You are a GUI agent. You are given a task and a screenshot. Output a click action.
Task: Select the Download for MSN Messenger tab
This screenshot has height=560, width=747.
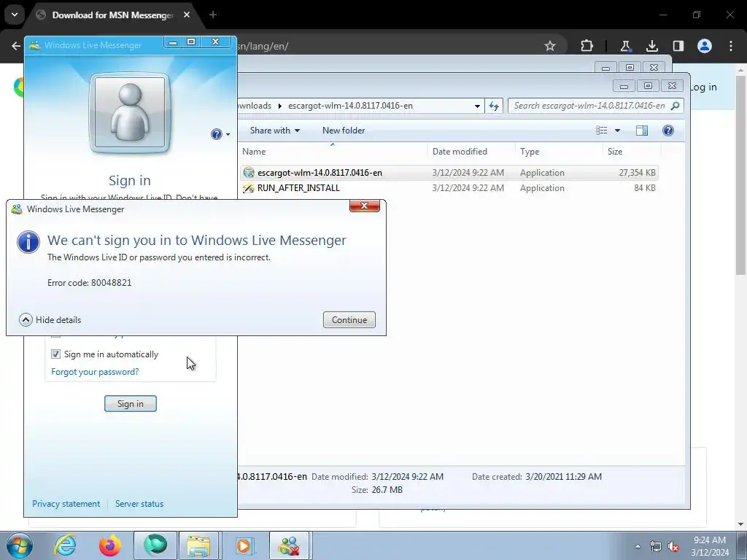(x=113, y=15)
